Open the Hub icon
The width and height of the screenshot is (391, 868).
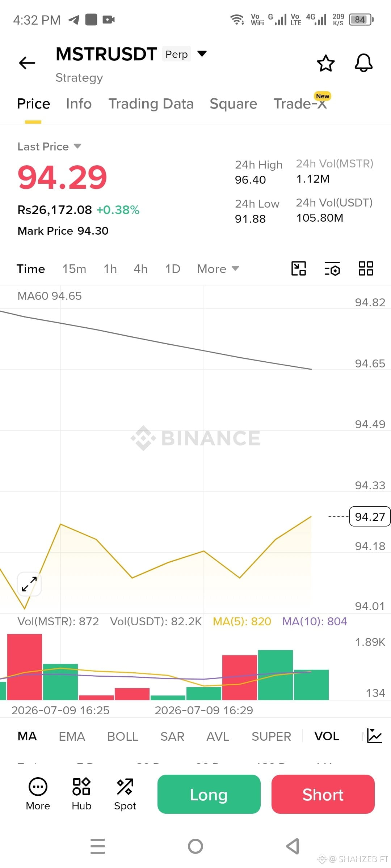click(81, 793)
